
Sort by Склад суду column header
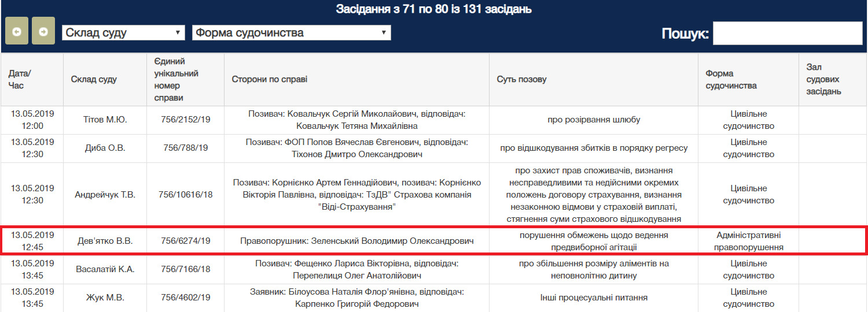coord(105,80)
